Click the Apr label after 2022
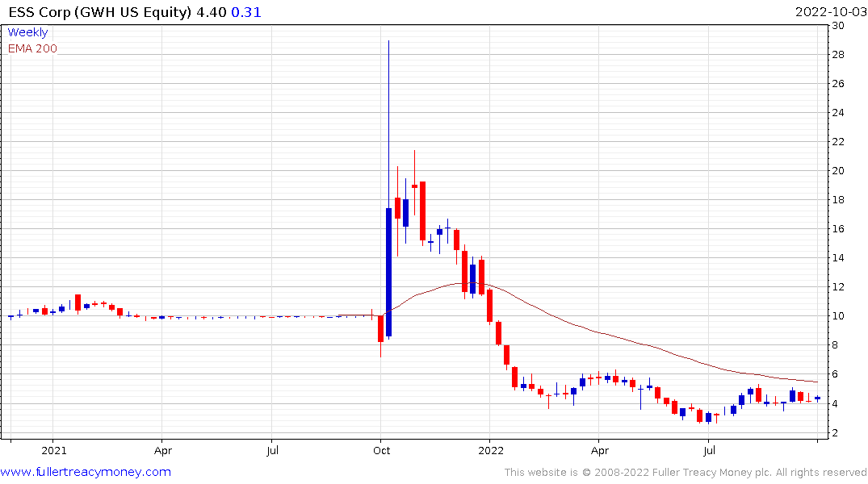This screenshot has width=868, height=484. click(600, 450)
